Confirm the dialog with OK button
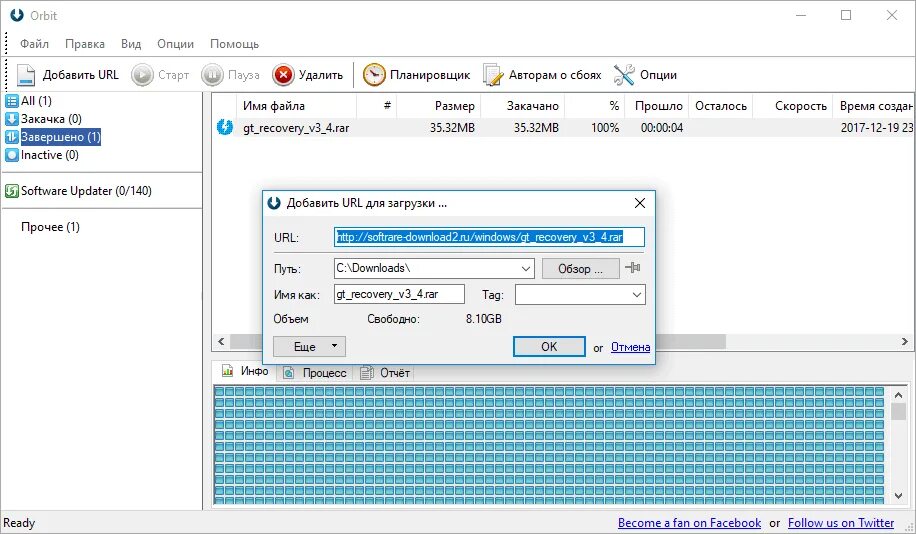 click(549, 346)
